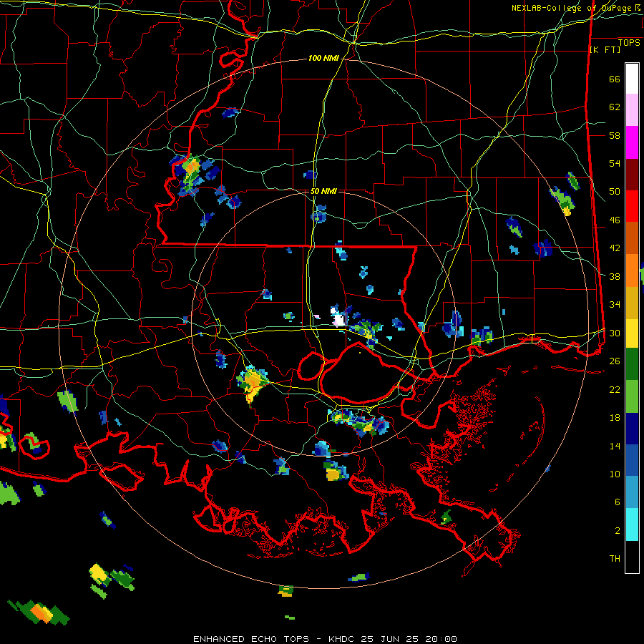Select the maroon swatch in the color scale

[632, 174]
